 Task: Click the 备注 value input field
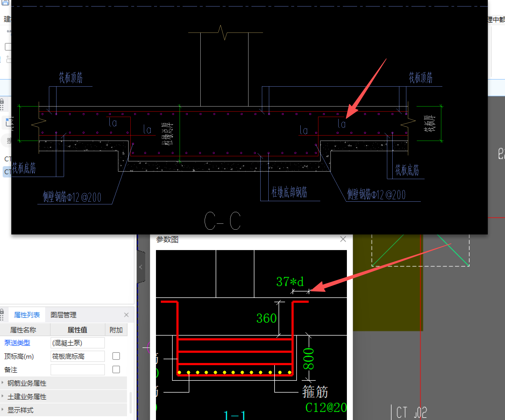pos(78,370)
